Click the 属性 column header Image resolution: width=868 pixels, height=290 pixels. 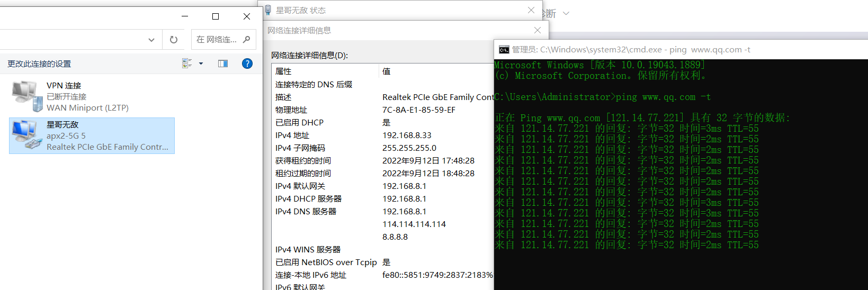(x=283, y=71)
